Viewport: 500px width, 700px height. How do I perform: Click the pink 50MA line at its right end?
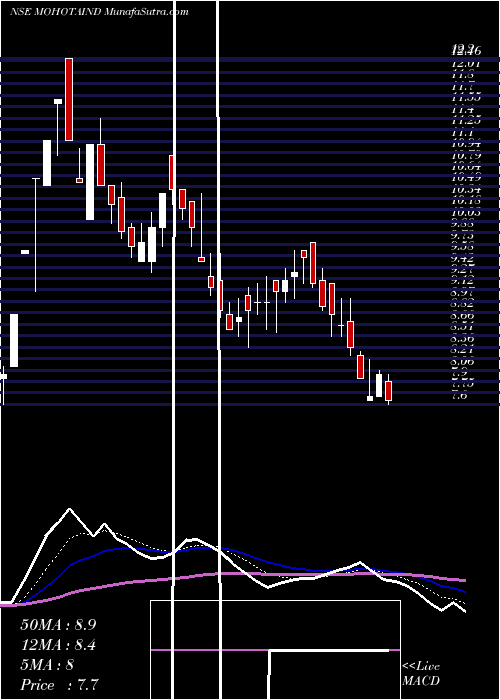[463, 580]
